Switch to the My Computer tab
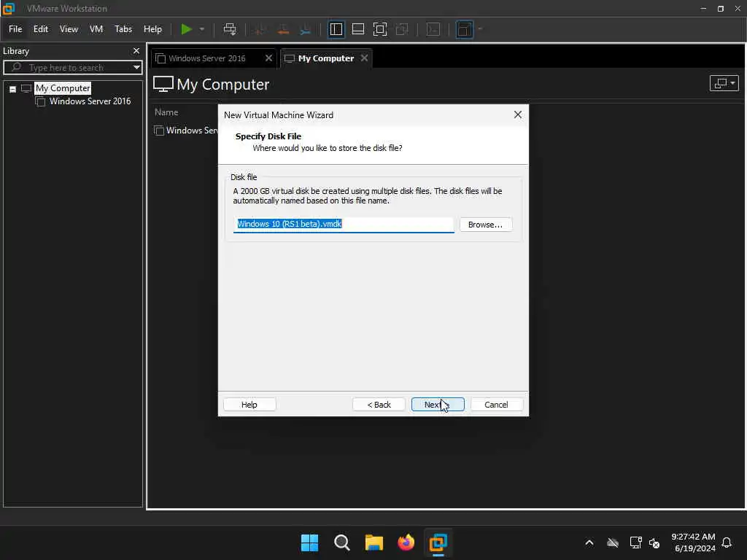This screenshot has height=560, width=747. [326, 58]
